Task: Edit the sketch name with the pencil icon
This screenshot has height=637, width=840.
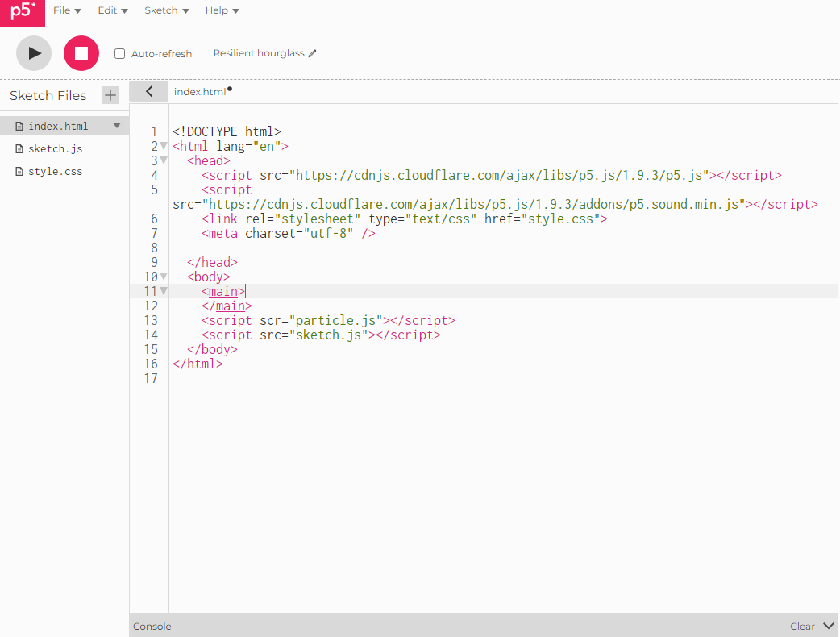Action: coord(313,53)
